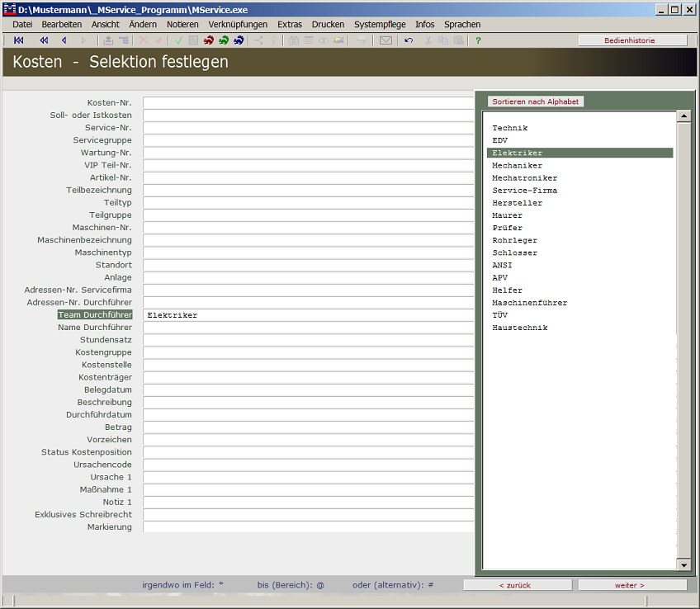Click the fast-rewind double arrow icon
This screenshot has height=609, width=700.
[44, 40]
